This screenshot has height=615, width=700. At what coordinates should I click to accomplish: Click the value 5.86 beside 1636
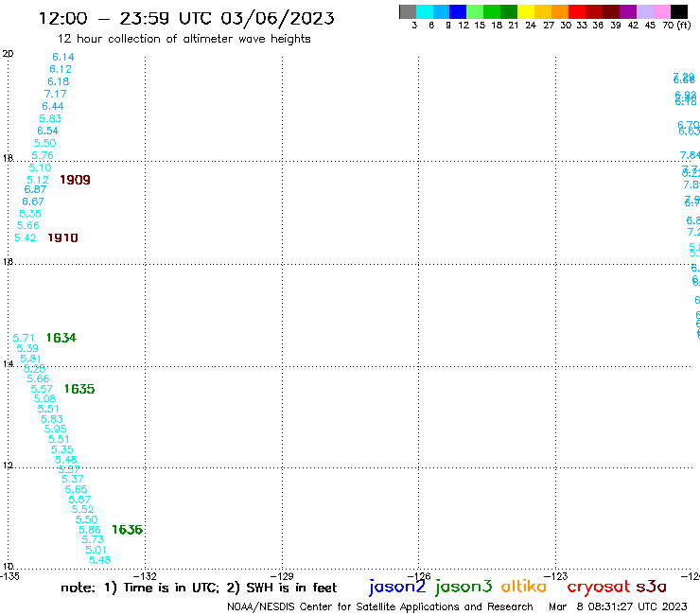(x=90, y=530)
